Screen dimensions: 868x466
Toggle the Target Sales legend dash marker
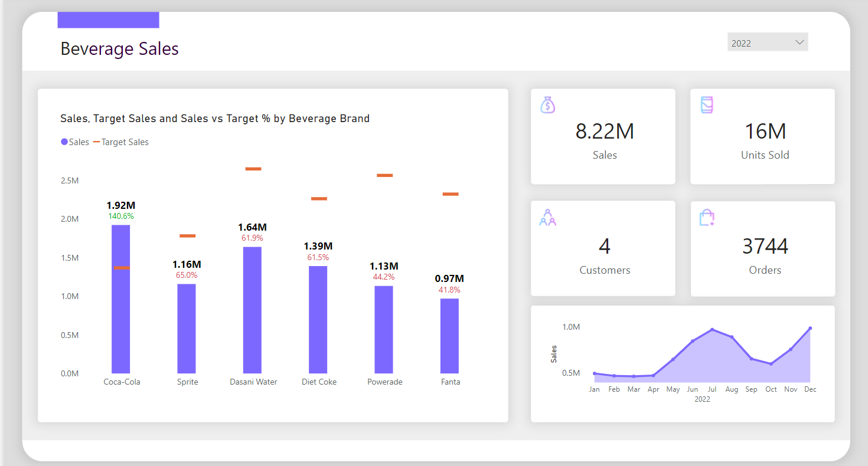tap(96, 142)
